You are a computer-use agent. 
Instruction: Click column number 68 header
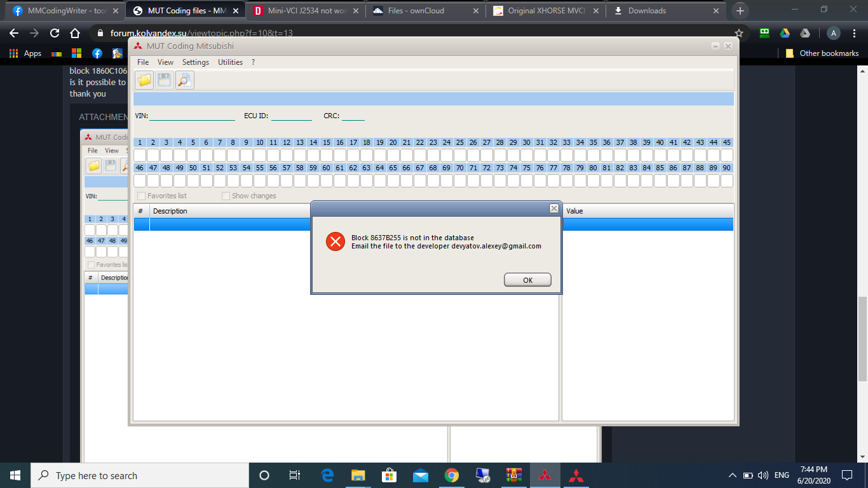(433, 168)
